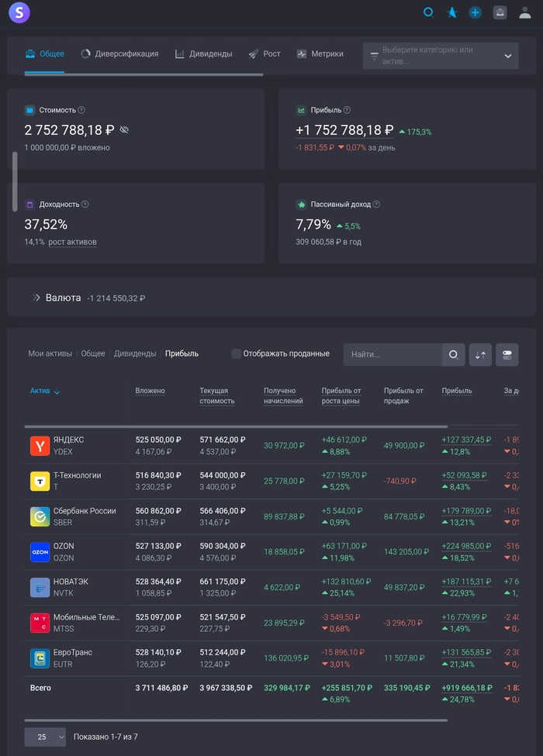
Task: Enable the Отображать проданные checkbox
Action: [237, 354]
